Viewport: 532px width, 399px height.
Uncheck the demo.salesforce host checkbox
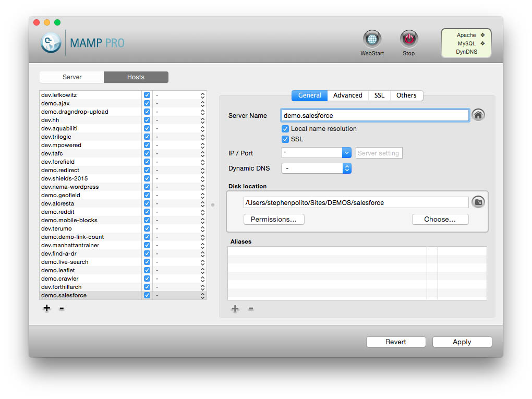(147, 295)
